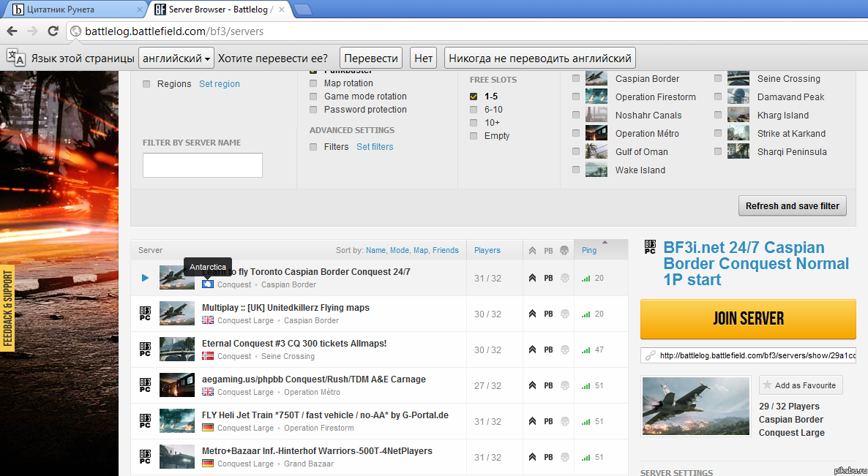
Task: Click the play arrow on Toronto server row
Action: 145,278
